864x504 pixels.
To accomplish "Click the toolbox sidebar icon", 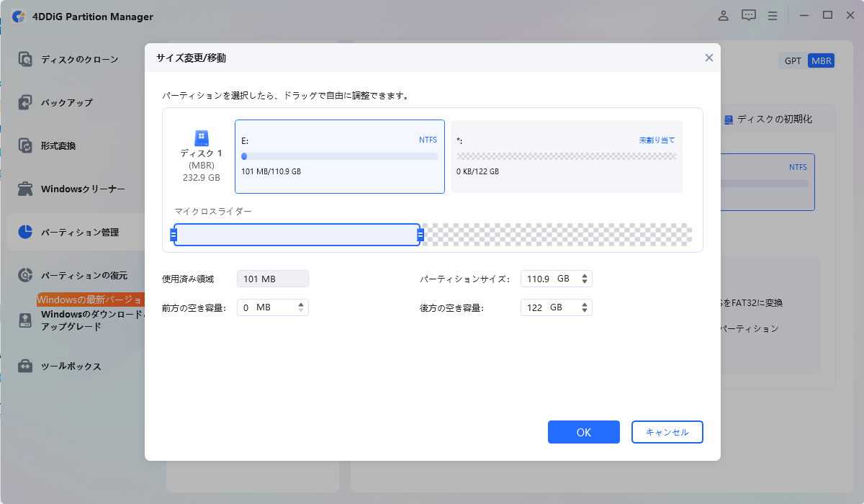I will 25,366.
